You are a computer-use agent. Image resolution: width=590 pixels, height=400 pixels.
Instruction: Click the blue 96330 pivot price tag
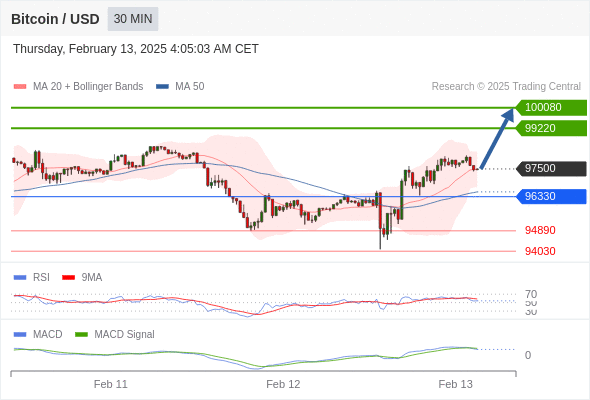(x=551, y=196)
